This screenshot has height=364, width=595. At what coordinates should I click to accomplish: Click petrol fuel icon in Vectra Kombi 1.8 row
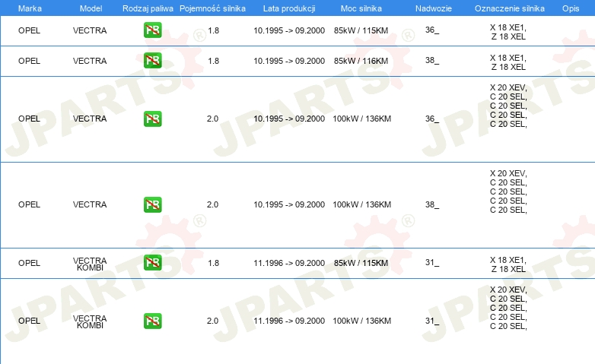click(x=152, y=263)
